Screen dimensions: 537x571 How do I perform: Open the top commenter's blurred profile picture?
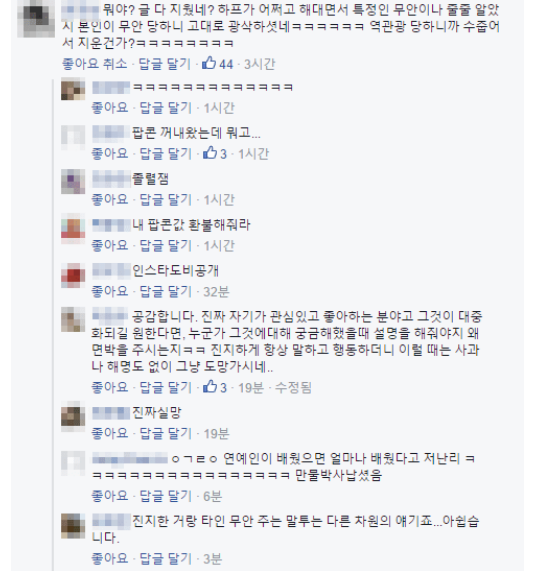pyautogui.click(x=36, y=18)
